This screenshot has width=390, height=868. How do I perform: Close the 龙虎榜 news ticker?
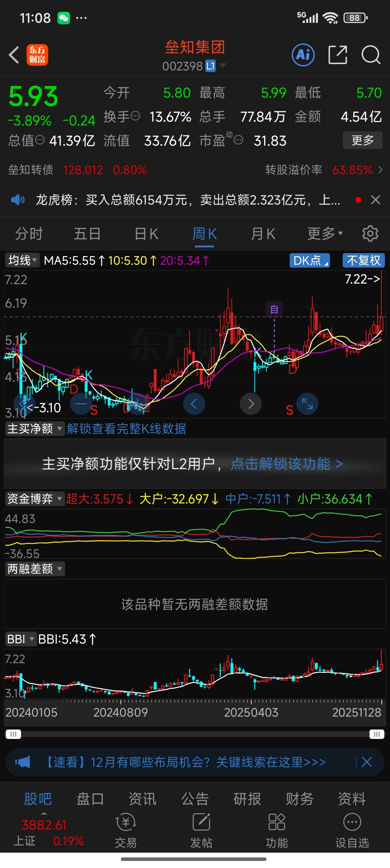[x=376, y=200]
